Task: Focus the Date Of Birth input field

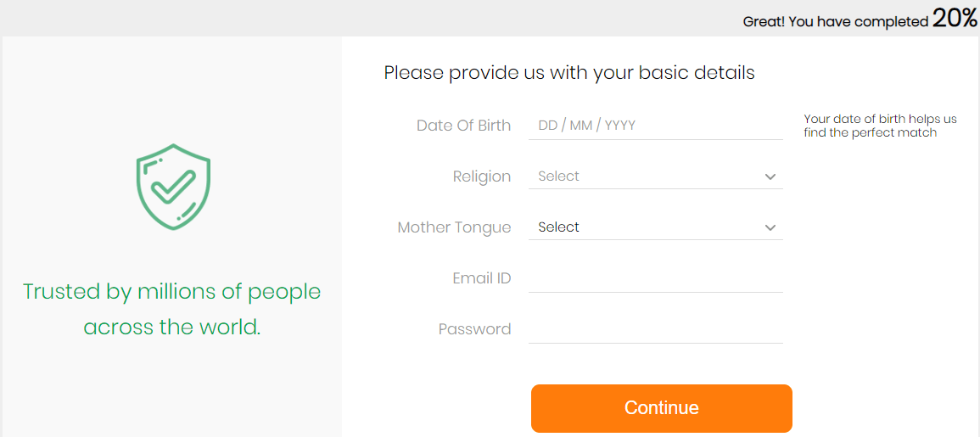Action: pos(656,126)
